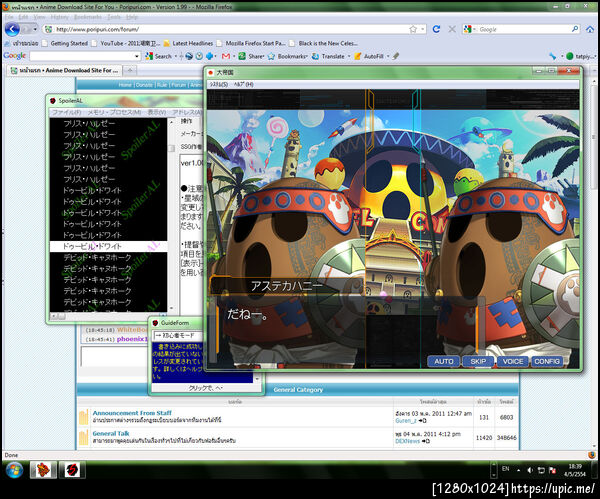Screen dimensions: 600x499
Task: Show hidden tray icons arrow
Action: (518, 470)
